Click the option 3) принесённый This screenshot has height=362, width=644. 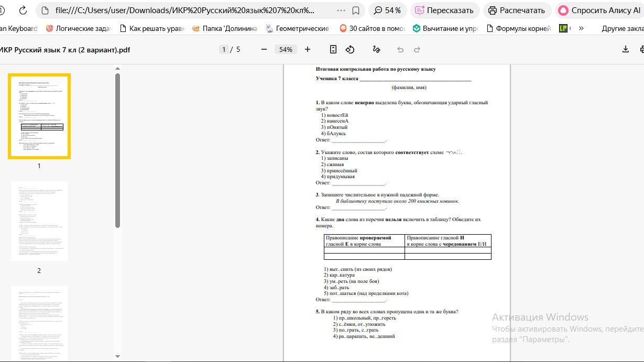[339, 170]
